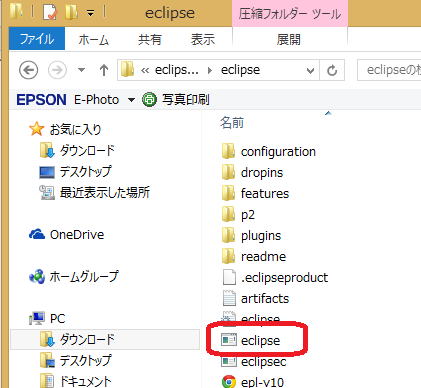Click the eclipse application icon circled in red
This screenshot has width=421, height=388.
point(229,340)
